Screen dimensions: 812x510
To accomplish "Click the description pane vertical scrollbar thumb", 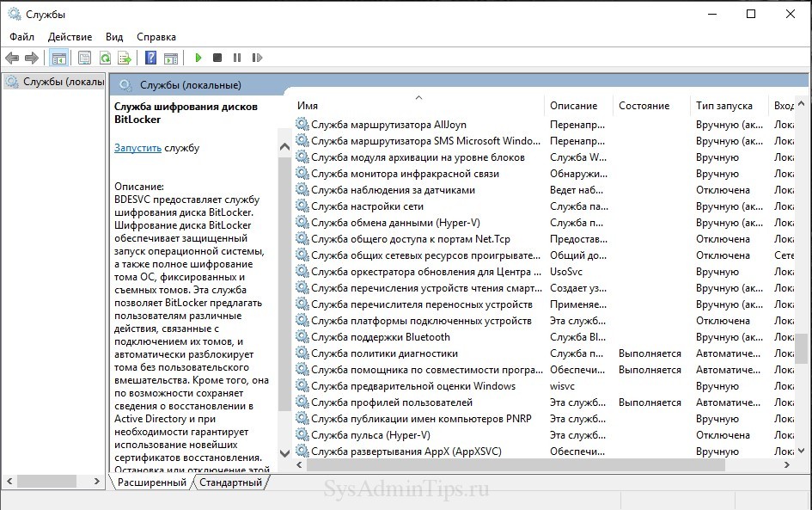I will click(x=284, y=284).
